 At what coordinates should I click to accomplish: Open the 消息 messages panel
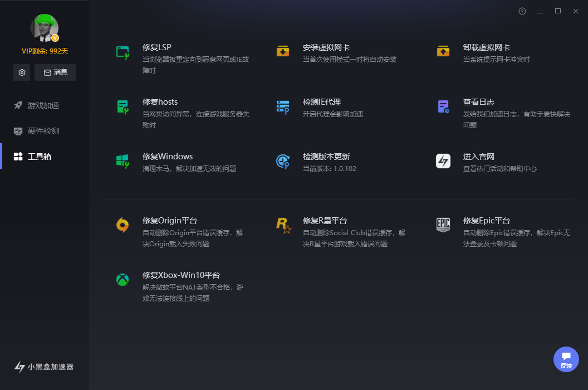(55, 72)
